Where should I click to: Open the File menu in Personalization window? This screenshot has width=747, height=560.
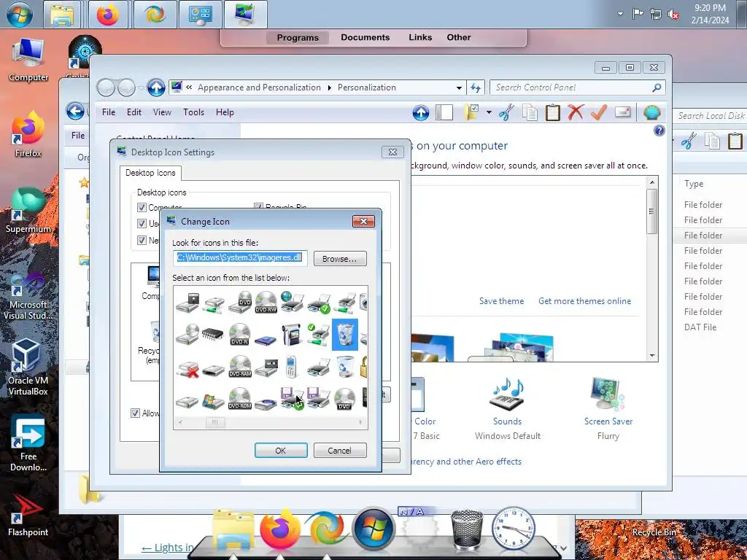pyautogui.click(x=109, y=112)
